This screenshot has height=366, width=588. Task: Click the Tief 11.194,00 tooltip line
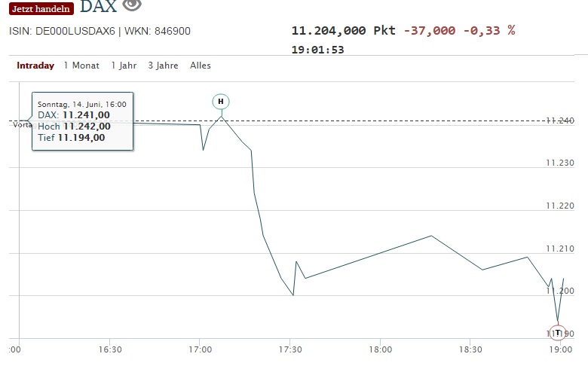click(71, 137)
